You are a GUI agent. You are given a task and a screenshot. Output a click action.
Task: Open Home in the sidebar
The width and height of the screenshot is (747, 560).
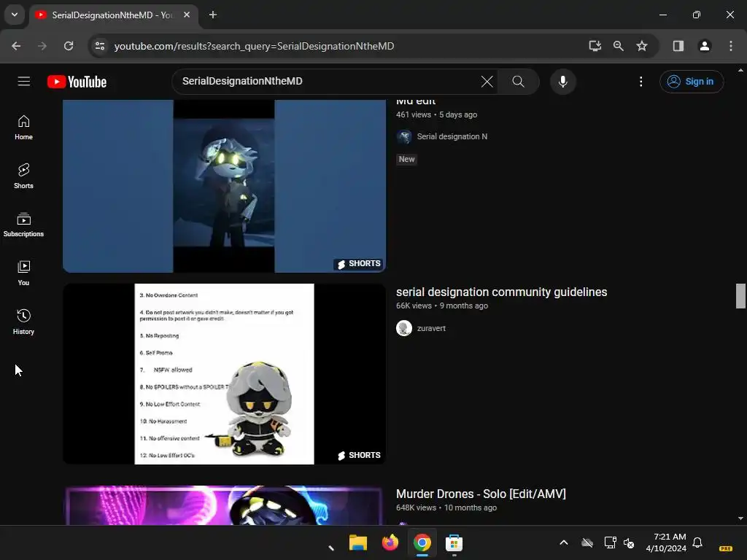click(x=23, y=128)
